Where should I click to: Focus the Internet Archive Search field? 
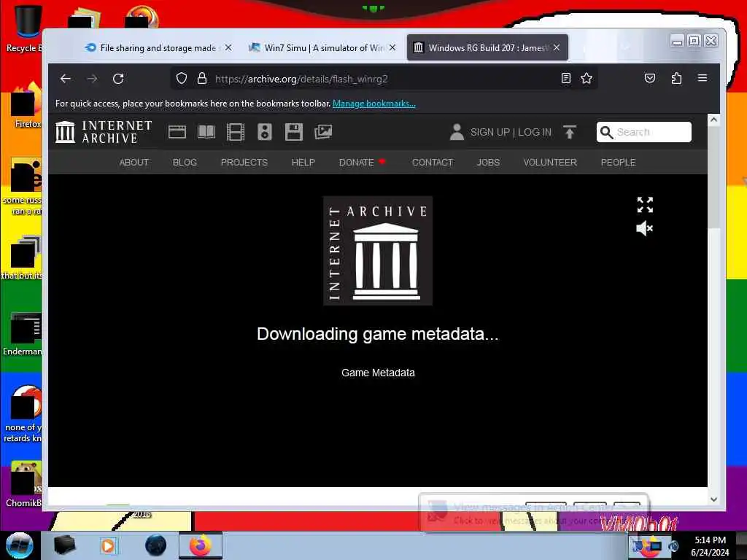(643, 132)
